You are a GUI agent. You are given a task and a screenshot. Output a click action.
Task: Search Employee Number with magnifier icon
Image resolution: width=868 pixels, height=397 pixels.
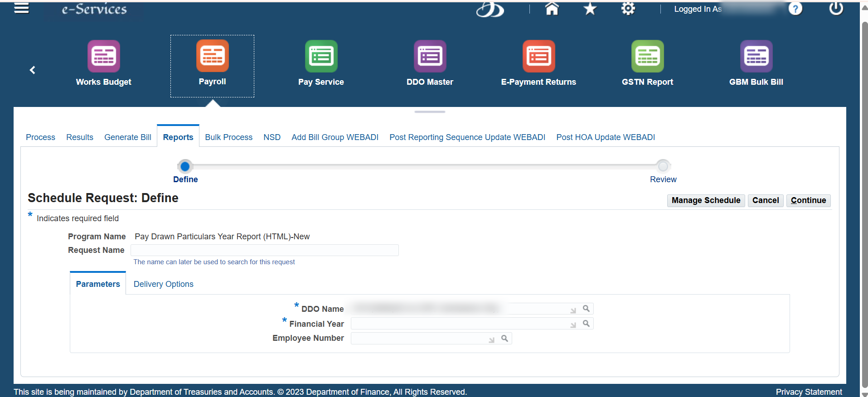click(x=504, y=339)
